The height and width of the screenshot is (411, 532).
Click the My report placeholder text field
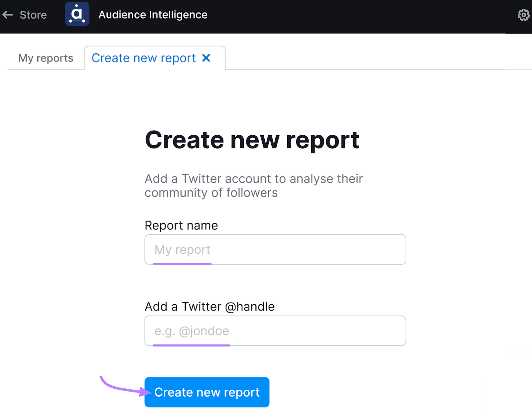tap(275, 249)
